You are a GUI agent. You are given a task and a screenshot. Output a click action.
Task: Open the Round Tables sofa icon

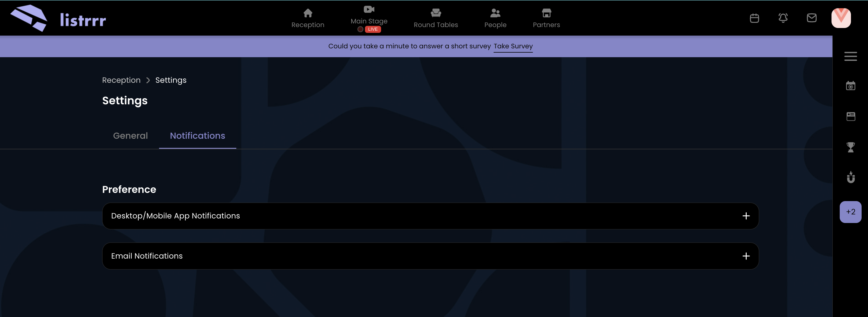(436, 13)
